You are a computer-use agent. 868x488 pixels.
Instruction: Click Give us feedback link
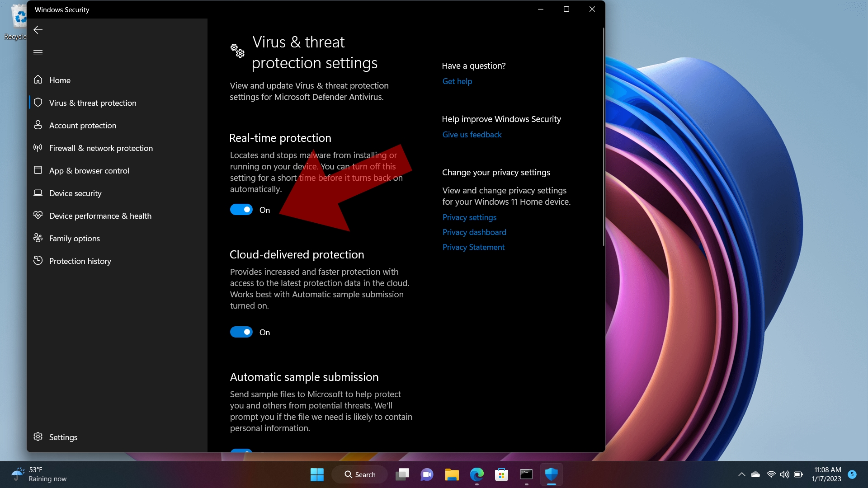[472, 134]
